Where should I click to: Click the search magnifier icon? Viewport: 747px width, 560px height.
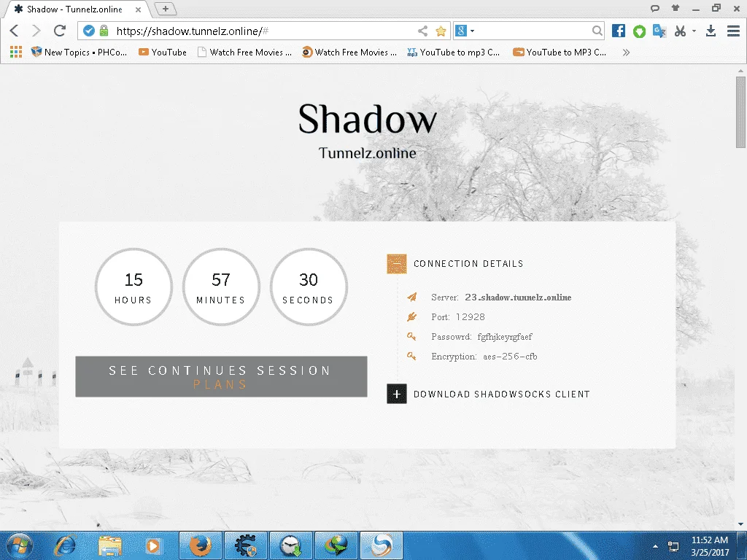597,31
